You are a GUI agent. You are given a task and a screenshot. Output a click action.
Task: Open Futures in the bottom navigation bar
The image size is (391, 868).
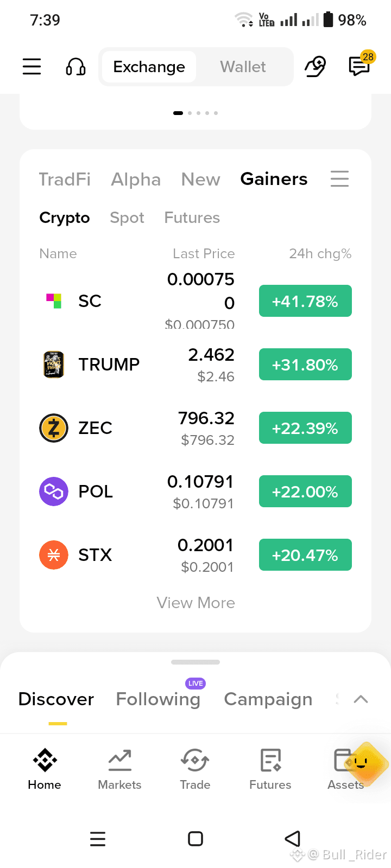click(270, 769)
